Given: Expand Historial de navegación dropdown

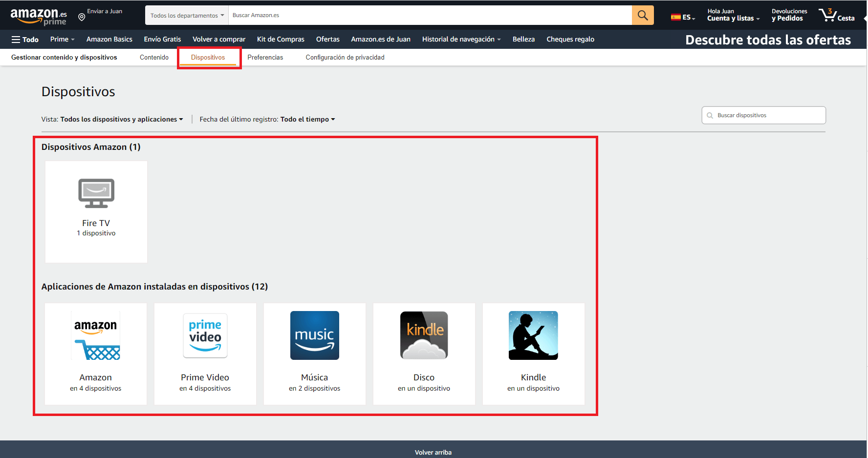Looking at the screenshot, I should tap(461, 40).
